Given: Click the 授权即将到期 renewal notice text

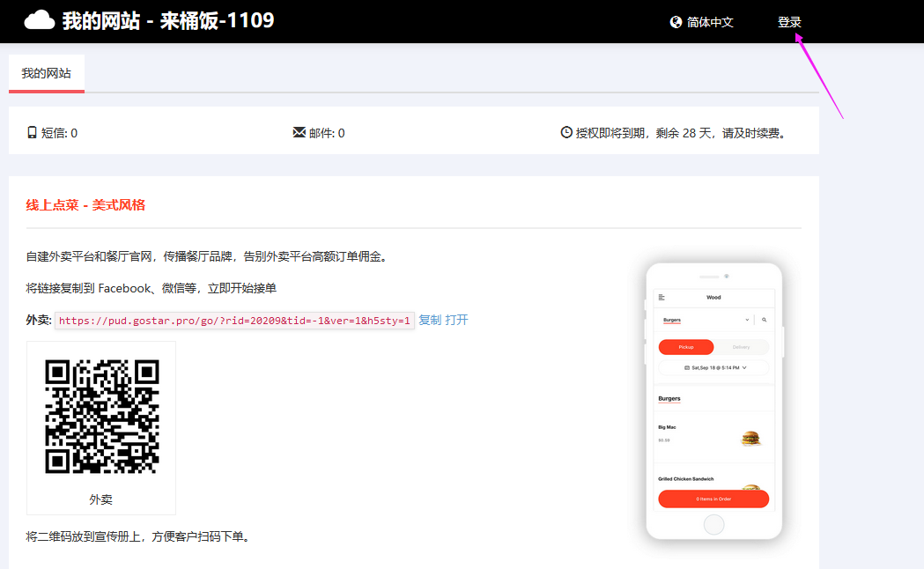Looking at the screenshot, I should click(x=681, y=133).
